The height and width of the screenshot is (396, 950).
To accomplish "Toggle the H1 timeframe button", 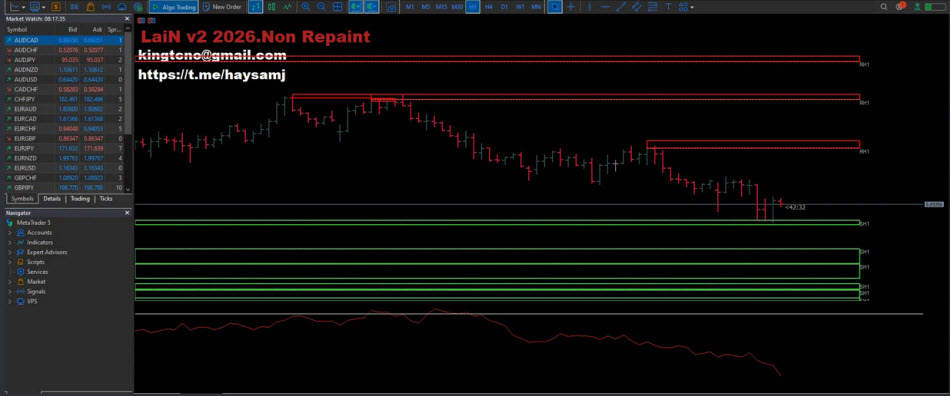I will pos(473,7).
